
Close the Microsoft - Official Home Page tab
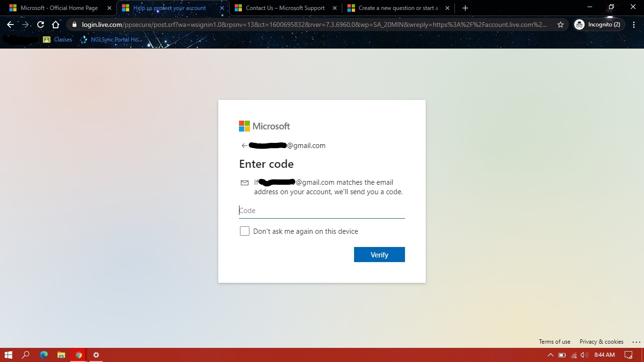[x=109, y=8]
